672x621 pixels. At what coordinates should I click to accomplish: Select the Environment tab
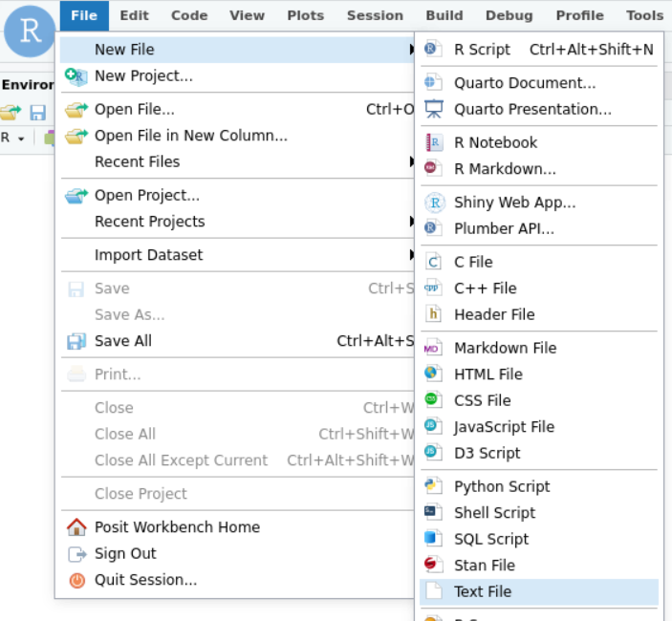click(x=28, y=84)
